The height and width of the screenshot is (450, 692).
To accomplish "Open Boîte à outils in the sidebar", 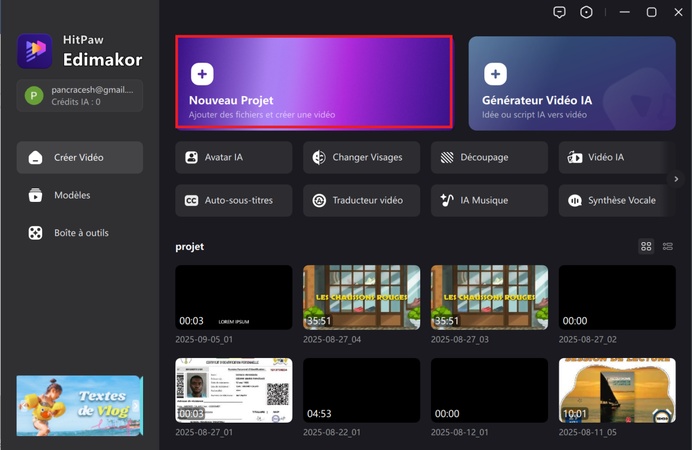I will point(80,233).
